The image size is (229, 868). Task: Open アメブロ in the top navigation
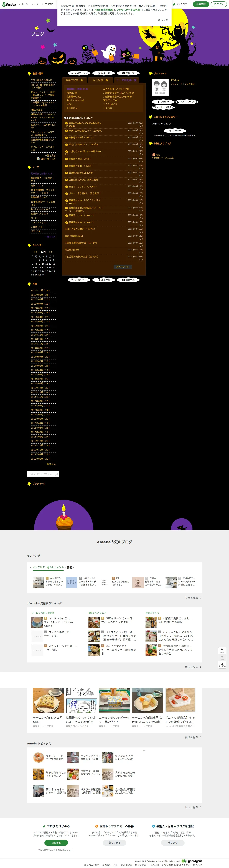click(49, 4)
